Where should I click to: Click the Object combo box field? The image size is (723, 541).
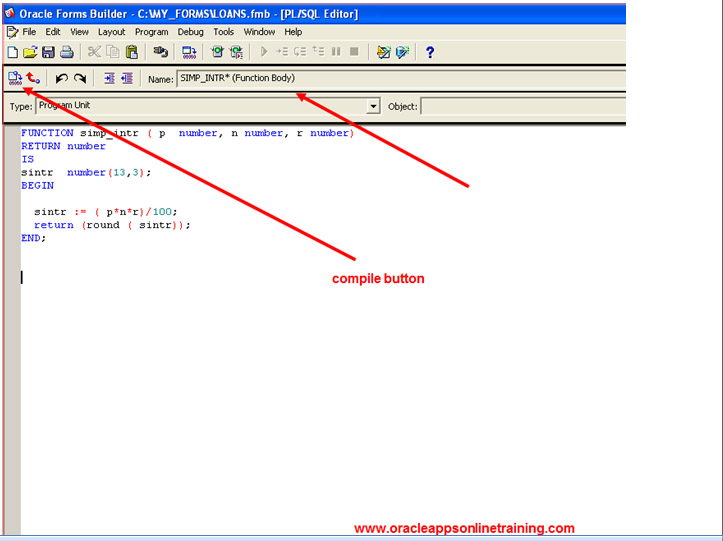tap(520, 106)
